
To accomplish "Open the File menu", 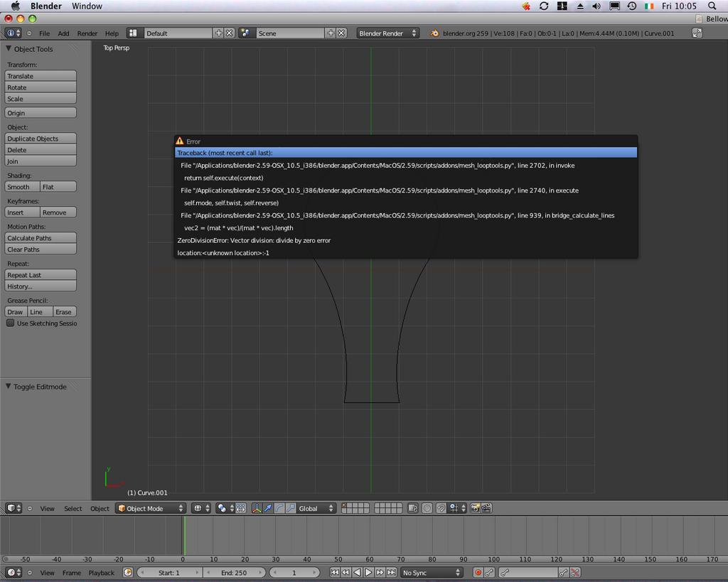I will click(44, 33).
